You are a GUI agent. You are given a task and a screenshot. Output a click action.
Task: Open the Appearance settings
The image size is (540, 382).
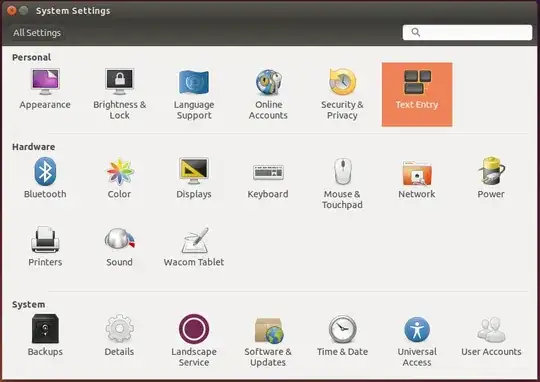[45, 89]
